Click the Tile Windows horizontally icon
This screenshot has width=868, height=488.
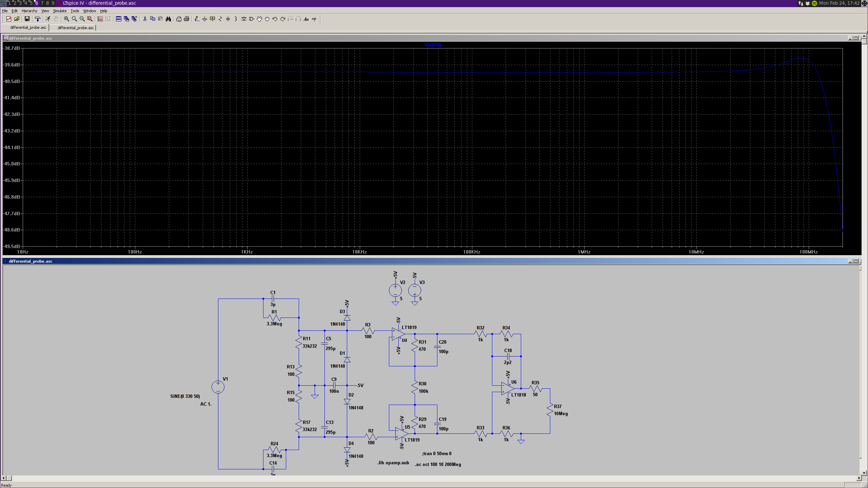click(119, 19)
